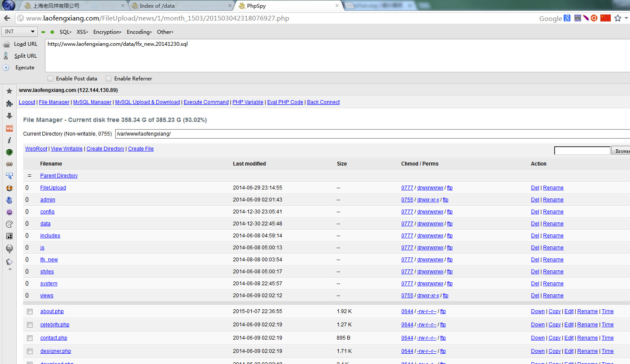
Task: Click the file upload field beside Browse
Action: tap(582, 151)
